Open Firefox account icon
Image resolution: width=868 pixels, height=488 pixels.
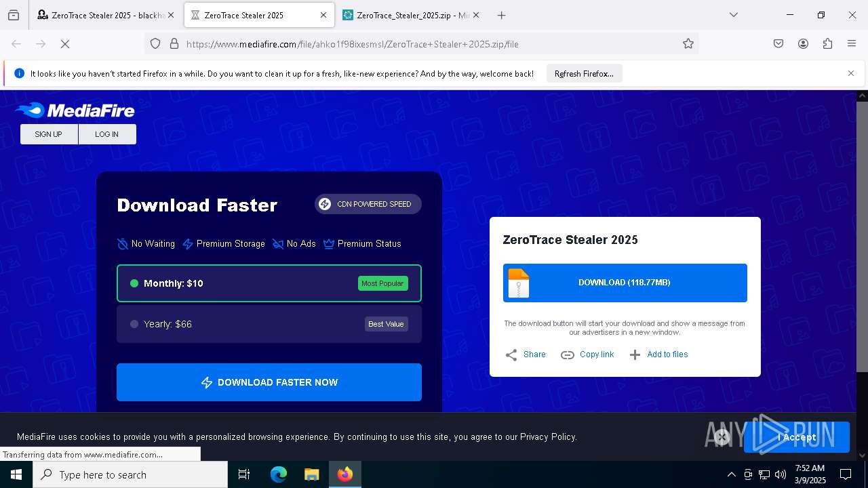coord(803,44)
